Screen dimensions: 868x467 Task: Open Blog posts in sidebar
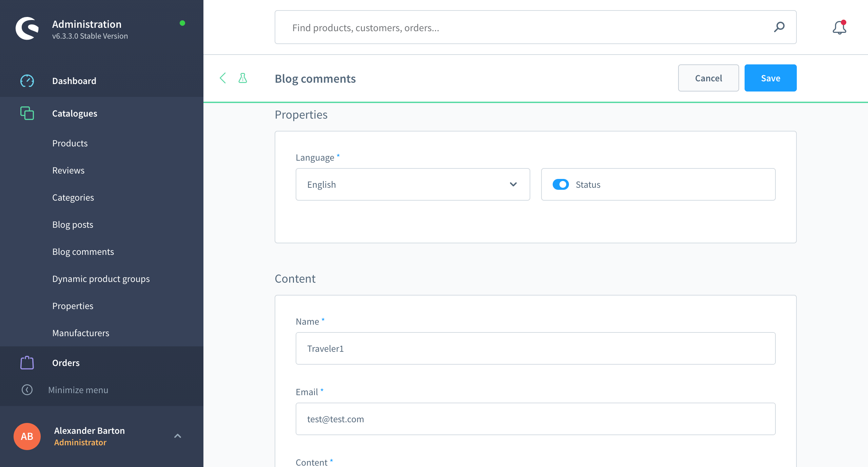click(73, 224)
